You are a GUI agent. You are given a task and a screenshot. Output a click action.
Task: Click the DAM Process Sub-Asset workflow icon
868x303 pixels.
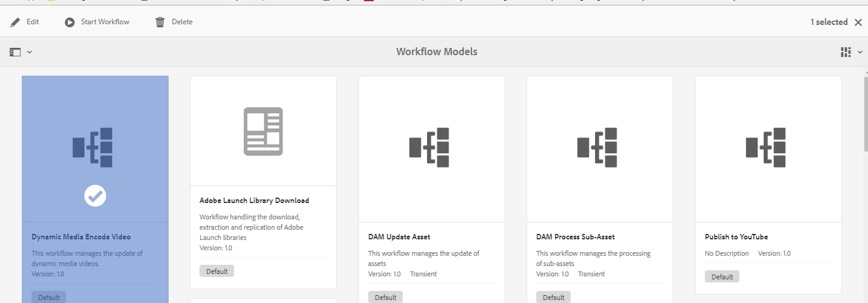(x=597, y=147)
